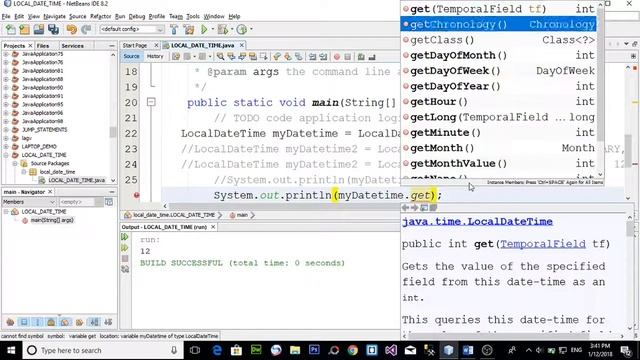Viewport: 640px width, 360px height.
Task: Open Google Chrome from the taskbar
Action: (353, 350)
